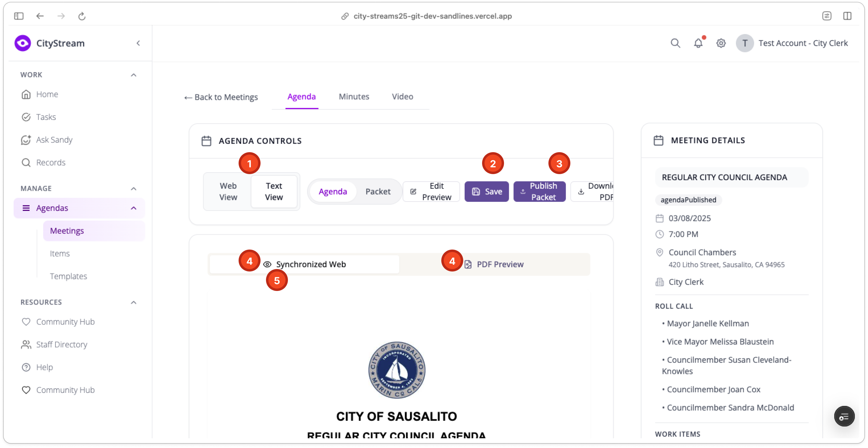Click the search magnifier icon
Image resolution: width=868 pixels, height=448 pixels.
coord(675,43)
